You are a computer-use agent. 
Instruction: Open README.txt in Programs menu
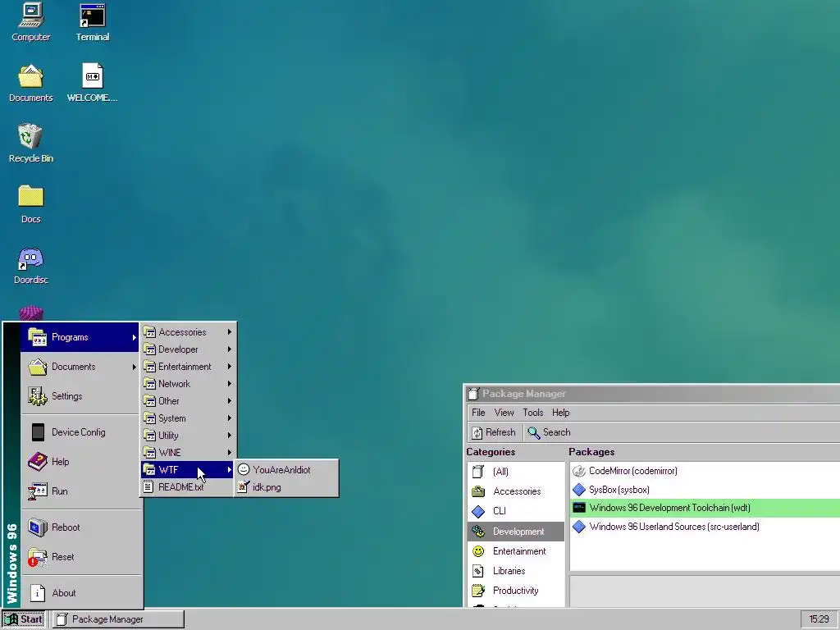point(188,487)
